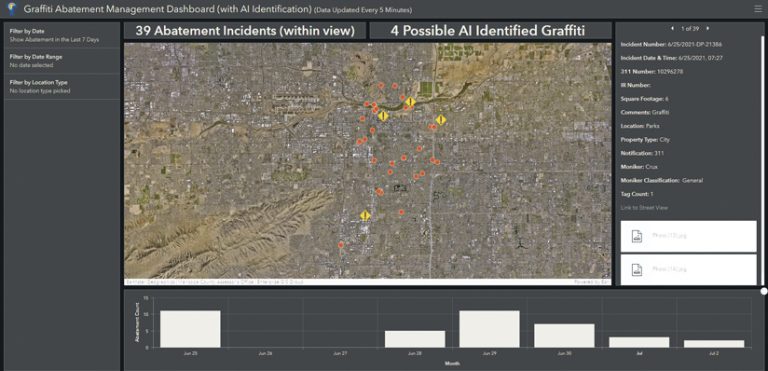Click the Abatement Count axis label
Viewport: 768px width, 371px height.
coord(137,321)
